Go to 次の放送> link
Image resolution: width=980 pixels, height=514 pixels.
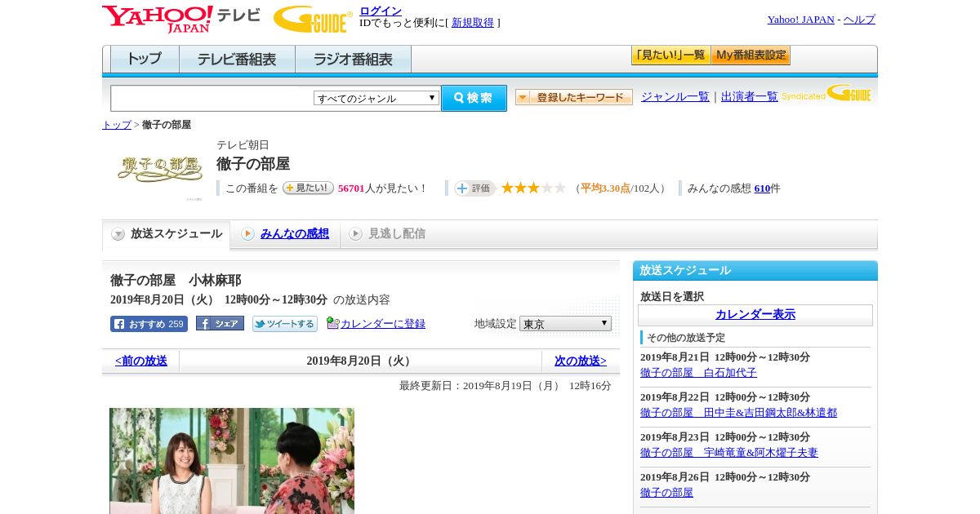tap(581, 361)
